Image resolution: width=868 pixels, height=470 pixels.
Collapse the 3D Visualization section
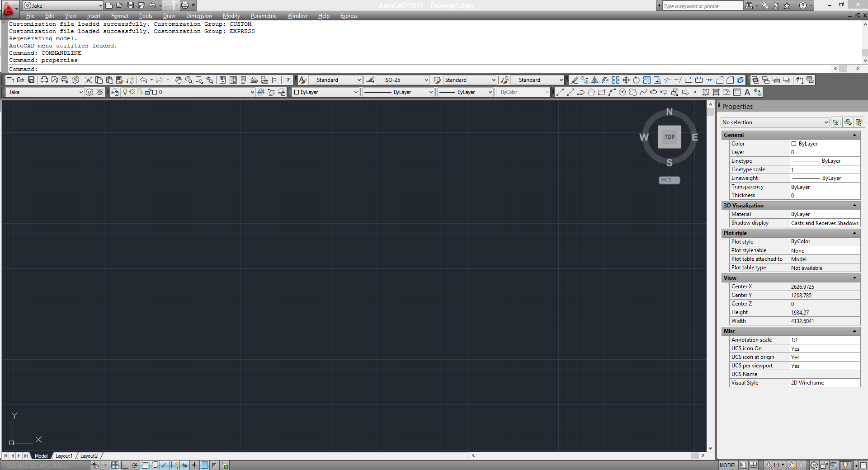(854, 206)
